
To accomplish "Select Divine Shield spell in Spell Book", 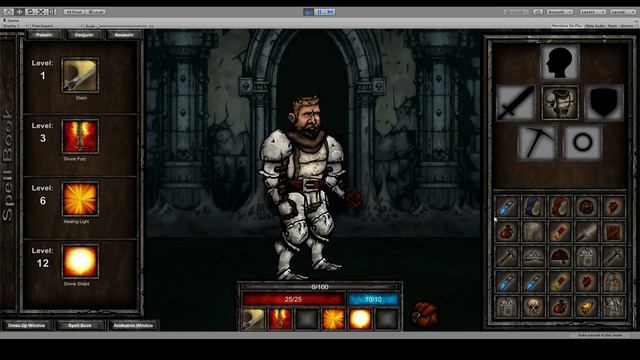I will [80, 262].
